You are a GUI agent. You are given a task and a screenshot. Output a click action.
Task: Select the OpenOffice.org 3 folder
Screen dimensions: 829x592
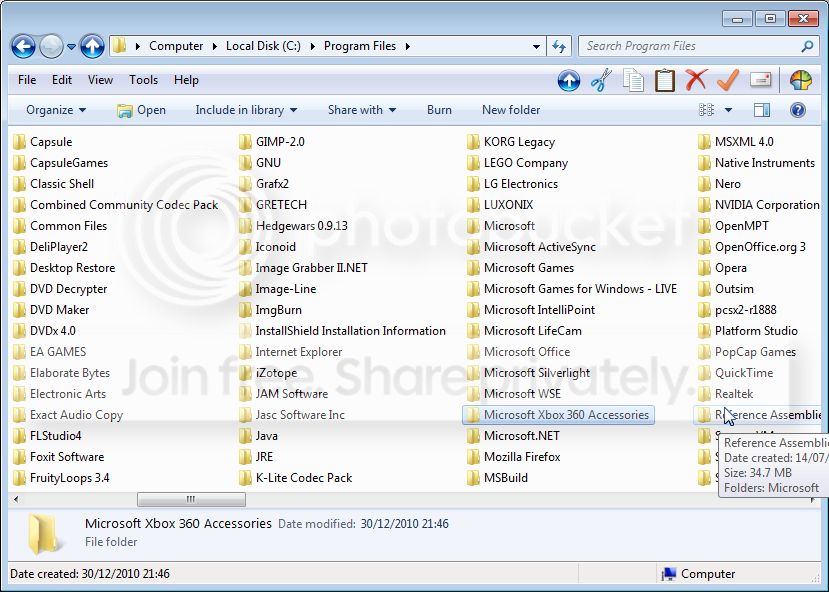pyautogui.click(x=752, y=247)
